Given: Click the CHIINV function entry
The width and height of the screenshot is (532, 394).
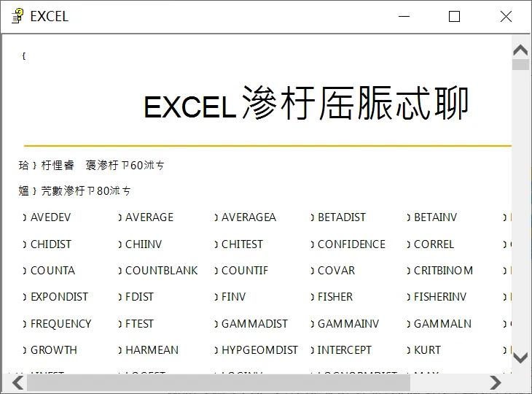Looking at the screenshot, I should click(x=144, y=244).
